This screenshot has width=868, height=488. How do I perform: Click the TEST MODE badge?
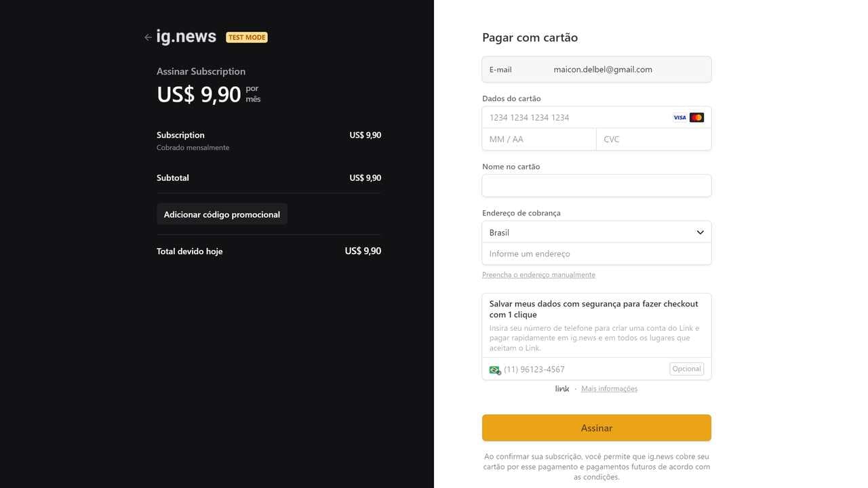(x=247, y=37)
